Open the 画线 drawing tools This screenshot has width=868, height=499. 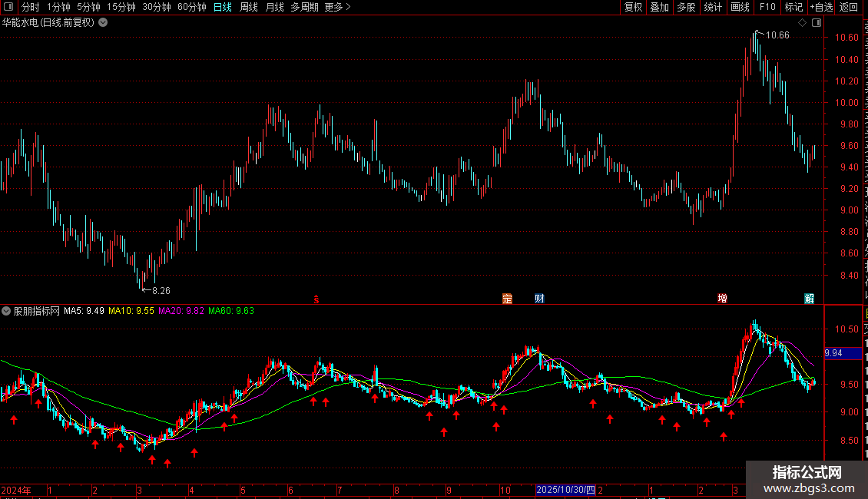(740, 7)
